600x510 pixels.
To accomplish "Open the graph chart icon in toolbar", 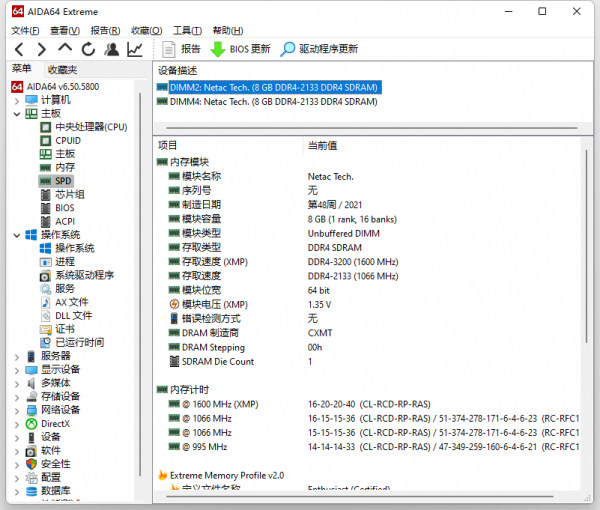I will [135, 49].
